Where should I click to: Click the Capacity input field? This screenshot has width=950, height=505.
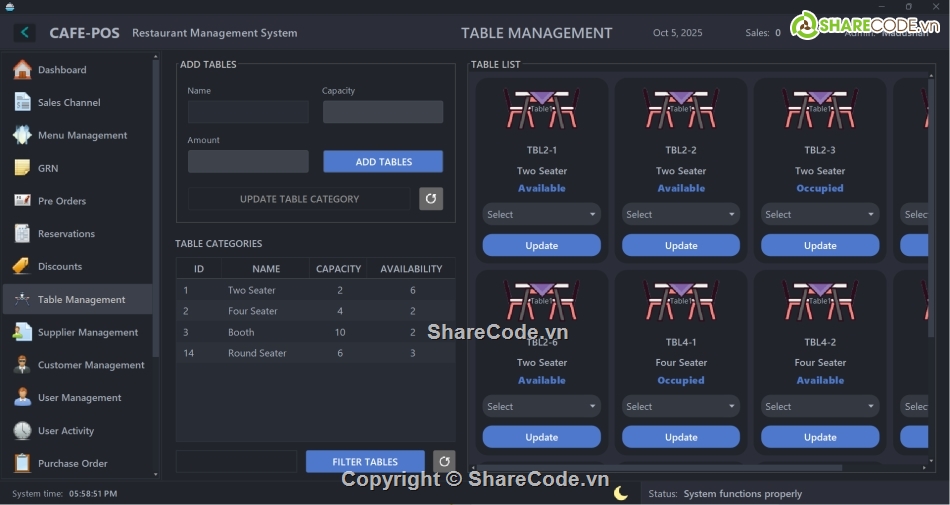click(382, 112)
